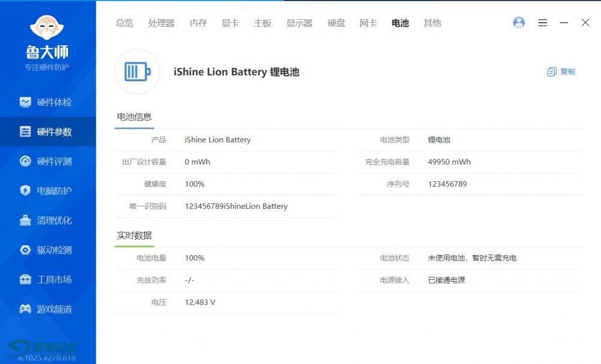601x364 pixels.
Task: Click the 充放功率 value -/-
Action: (190, 280)
